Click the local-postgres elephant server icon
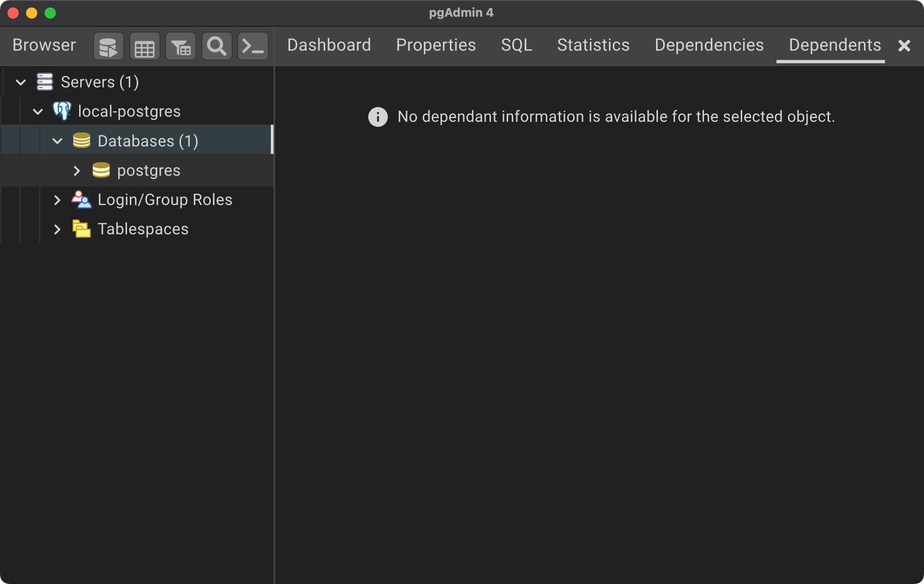 point(62,111)
